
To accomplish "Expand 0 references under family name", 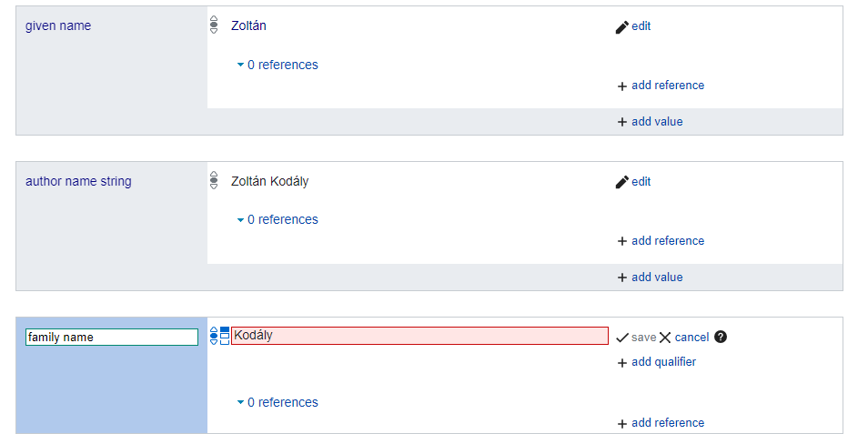I will pos(278,402).
